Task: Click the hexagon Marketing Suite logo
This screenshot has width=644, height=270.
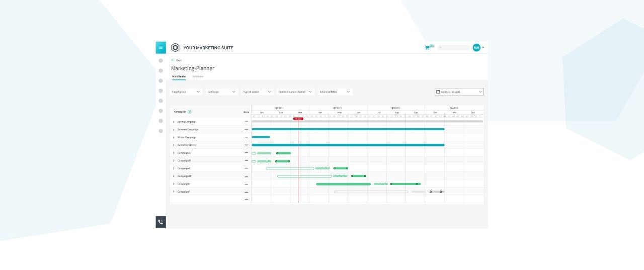Action: tap(175, 48)
